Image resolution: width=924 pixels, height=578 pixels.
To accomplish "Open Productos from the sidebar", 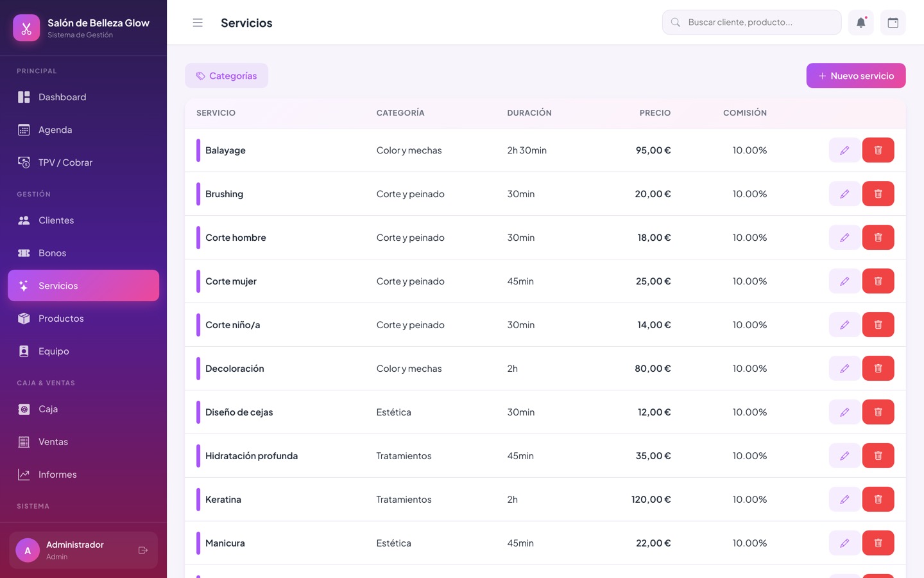I will coord(83,319).
